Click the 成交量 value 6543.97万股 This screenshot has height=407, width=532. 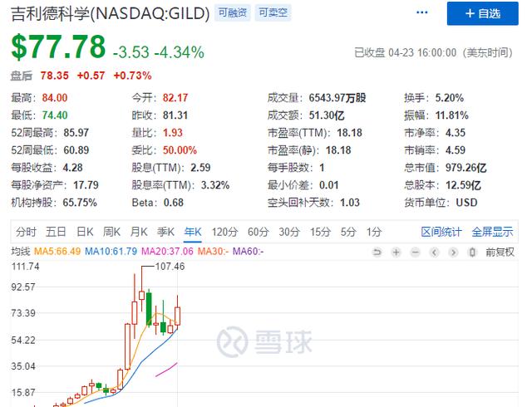pyautogui.click(x=337, y=98)
